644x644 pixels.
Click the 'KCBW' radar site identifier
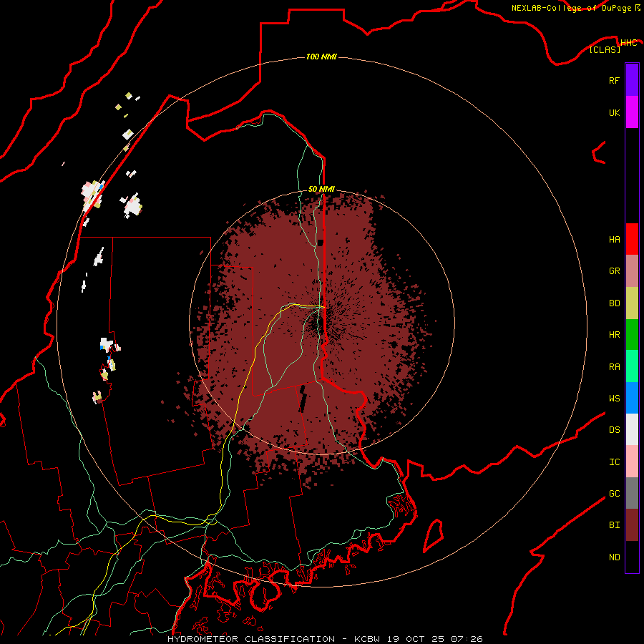(x=368, y=639)
